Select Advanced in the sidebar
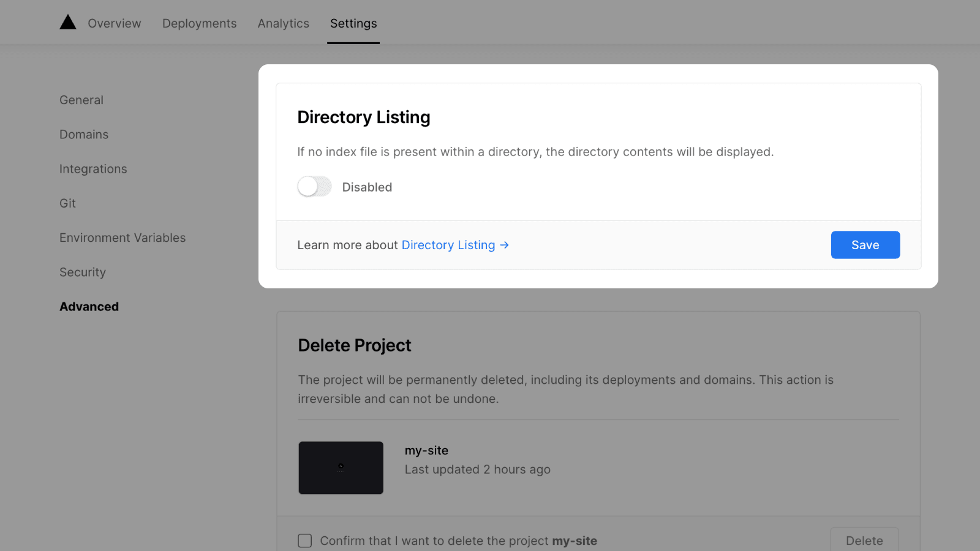The width and height of the screenshot is (980, 551). pos(89,307)
